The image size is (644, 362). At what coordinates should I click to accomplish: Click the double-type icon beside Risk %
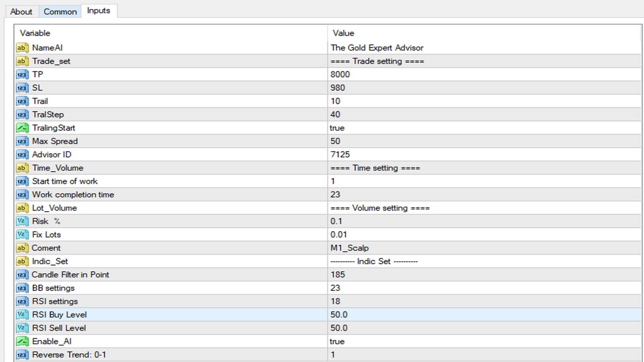tap(22, 221)
